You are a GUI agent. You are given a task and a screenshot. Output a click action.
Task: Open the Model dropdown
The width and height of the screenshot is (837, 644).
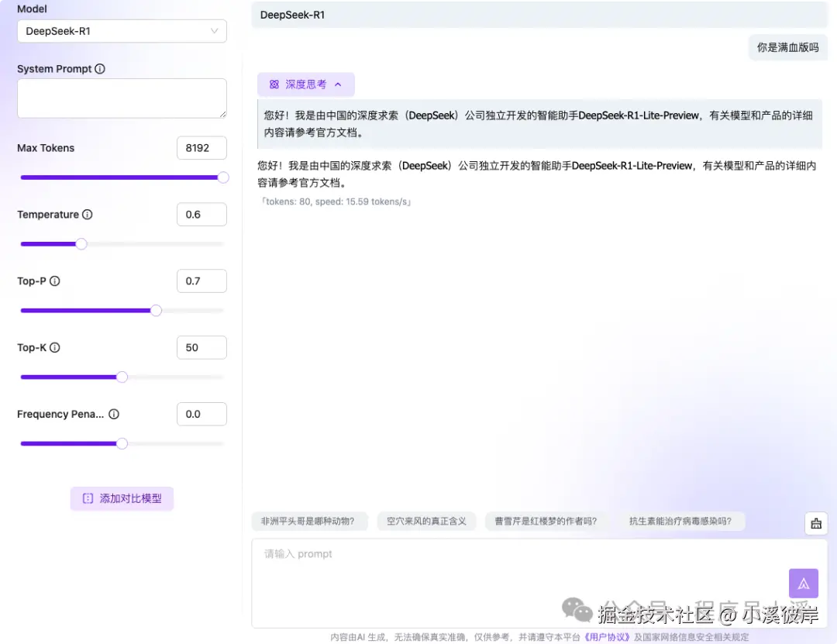pyautogui.click(x=122, y=31)
